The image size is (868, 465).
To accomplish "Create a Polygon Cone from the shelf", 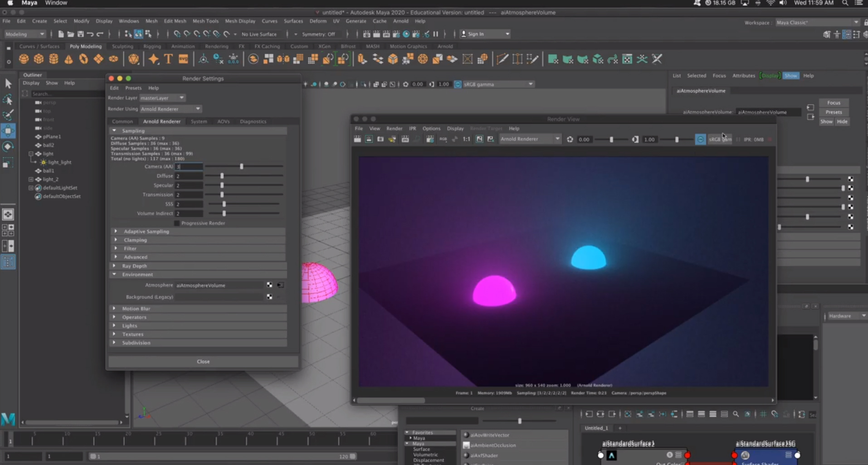I will [68, 59].
